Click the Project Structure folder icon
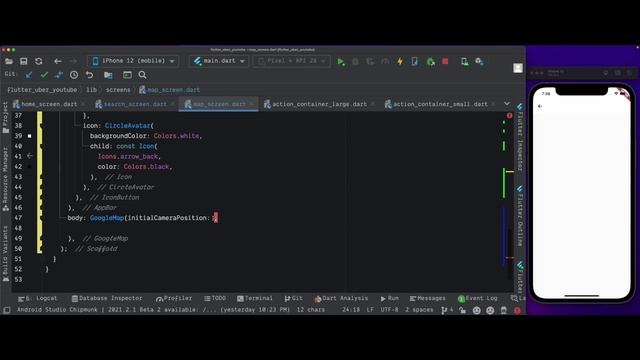 pyautogui.click(x=108, y=75)
